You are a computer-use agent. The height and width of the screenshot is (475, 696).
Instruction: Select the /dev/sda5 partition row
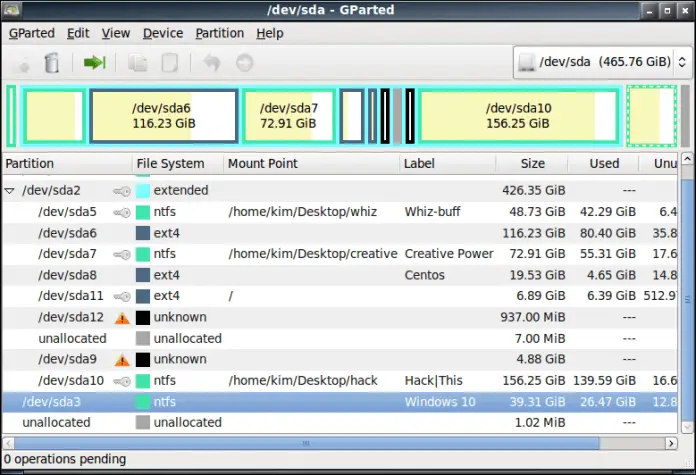point(340,212)
